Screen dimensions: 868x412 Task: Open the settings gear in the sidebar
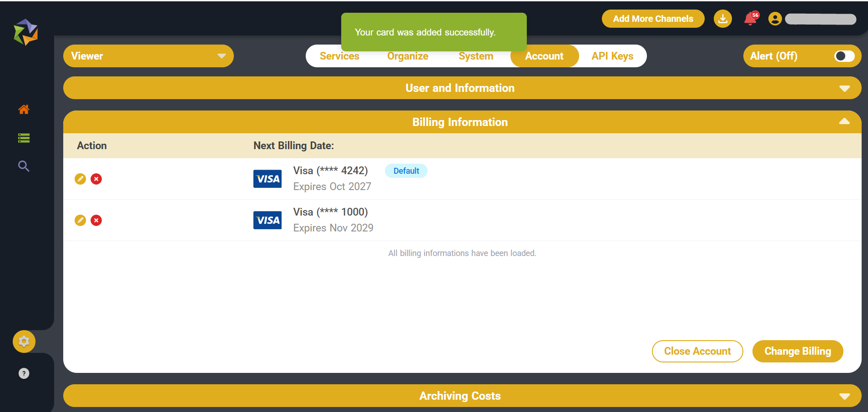pos(24,342)
